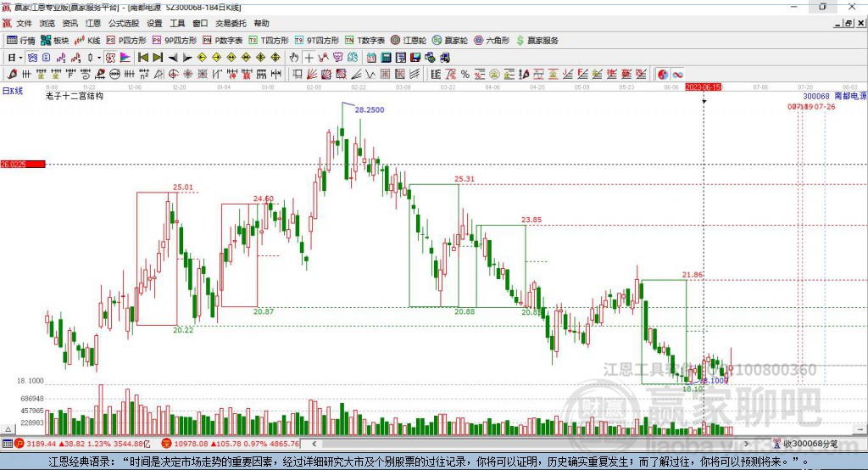Viewport: 868px width, 470px height.
Task: Click the 日K线 period label
Action: (13, 91)
